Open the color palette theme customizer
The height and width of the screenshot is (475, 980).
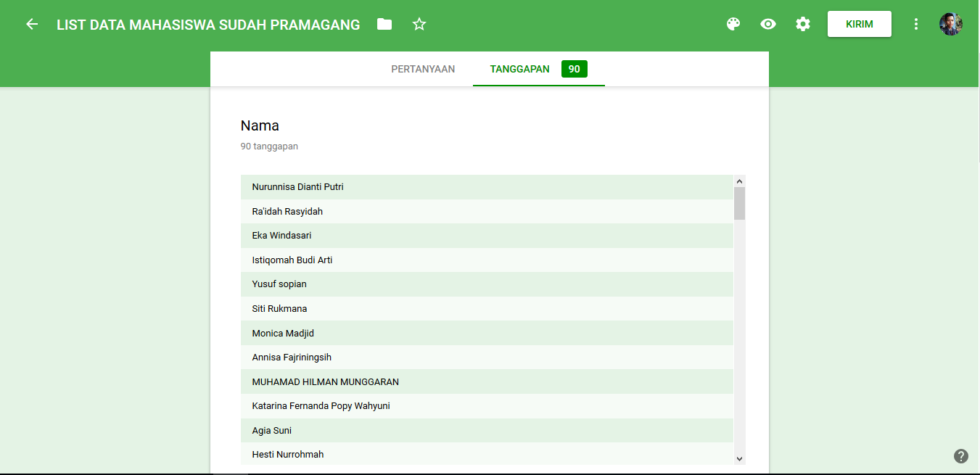point(733,24)
